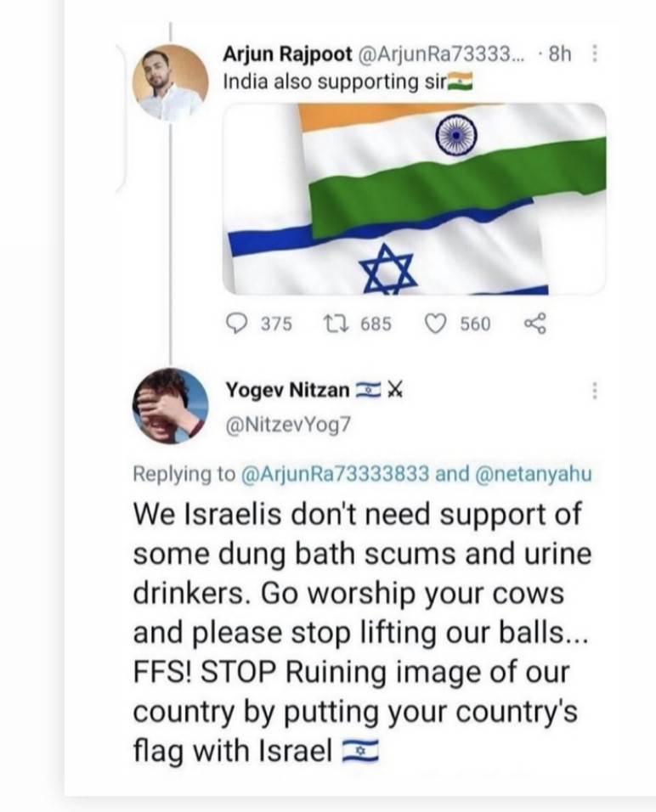
Task: Click the retweet arrows icon
Action: 334,324
